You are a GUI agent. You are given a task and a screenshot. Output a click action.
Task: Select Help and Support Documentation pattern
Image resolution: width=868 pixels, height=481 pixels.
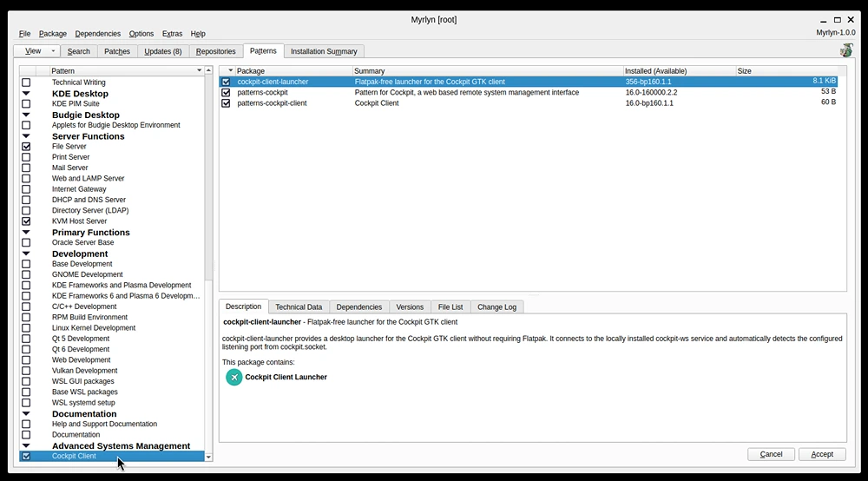pyautogui.click(x=105, y=424)
